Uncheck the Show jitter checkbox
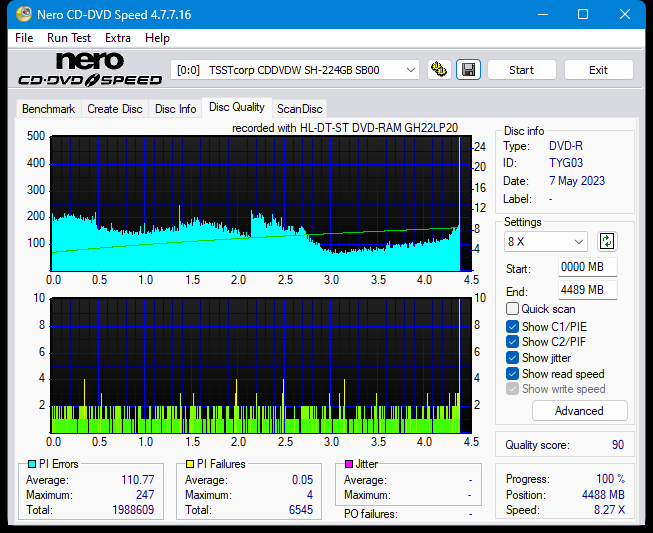Screen dimensions: 653x533 (513, 358)
